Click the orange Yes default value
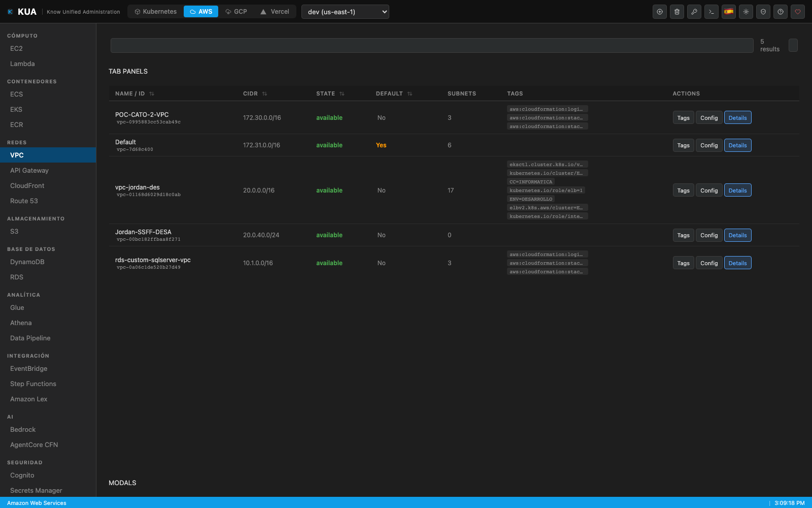Image resolution: width=812 pixels, height=508 pixels. [x=381, y=145]
